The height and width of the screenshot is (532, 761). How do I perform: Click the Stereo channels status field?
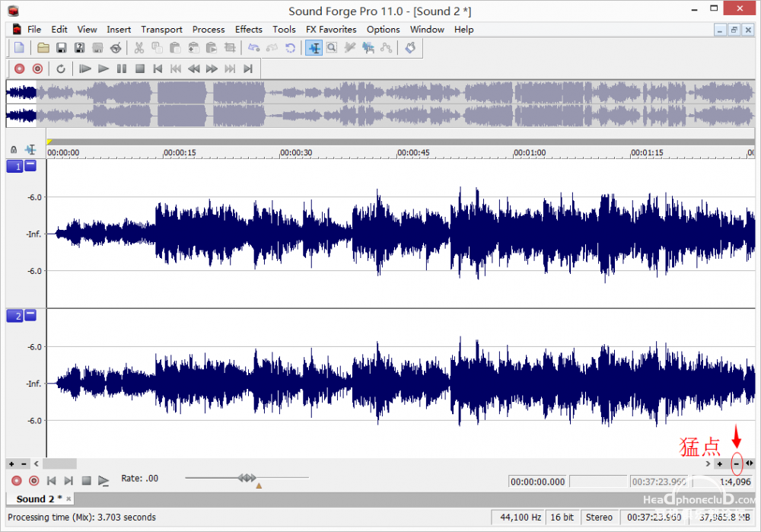(599, 518)
